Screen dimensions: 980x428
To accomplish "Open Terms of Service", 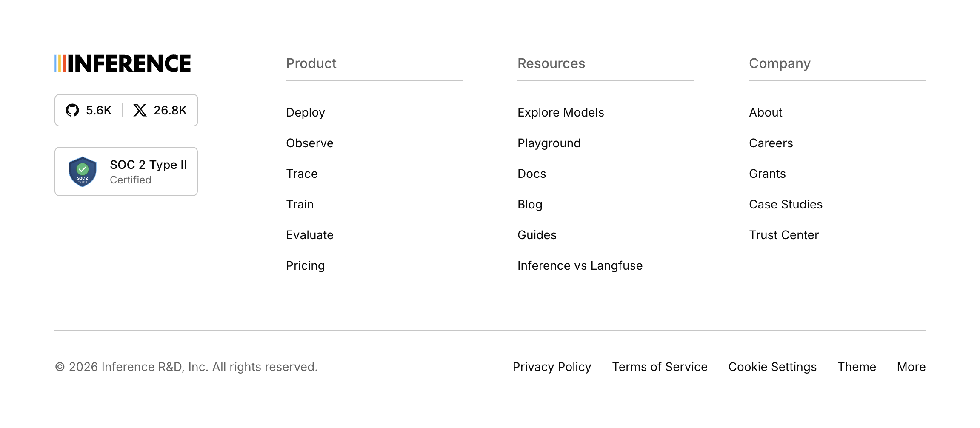I will 660,367.
